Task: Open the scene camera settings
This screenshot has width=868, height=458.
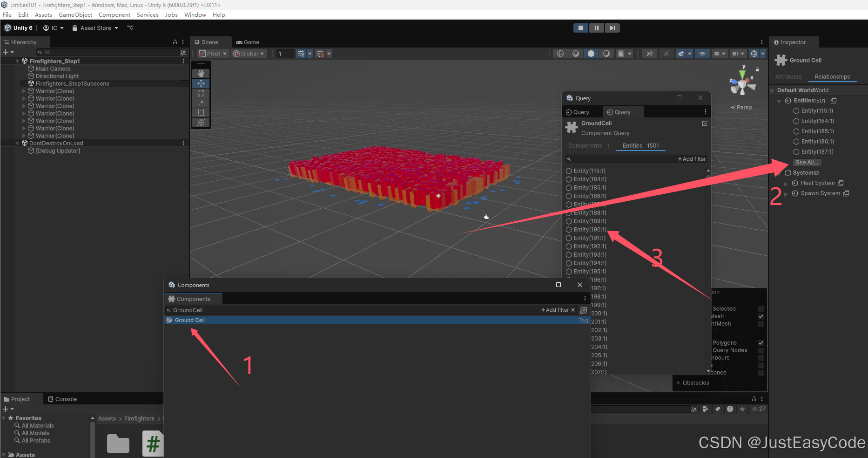Action: (x=738, y=54)
